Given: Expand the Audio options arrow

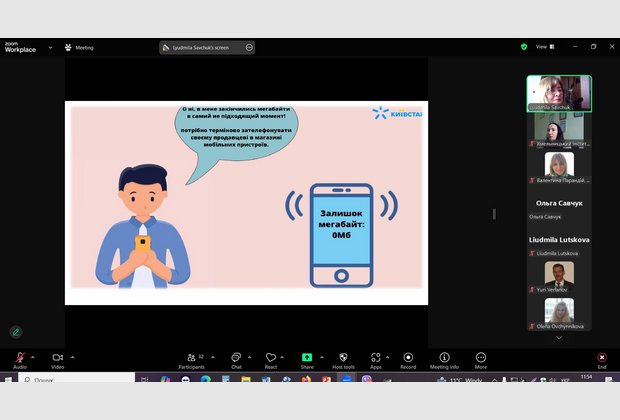Looking at the screenshot, I should [x=33, y=356].
